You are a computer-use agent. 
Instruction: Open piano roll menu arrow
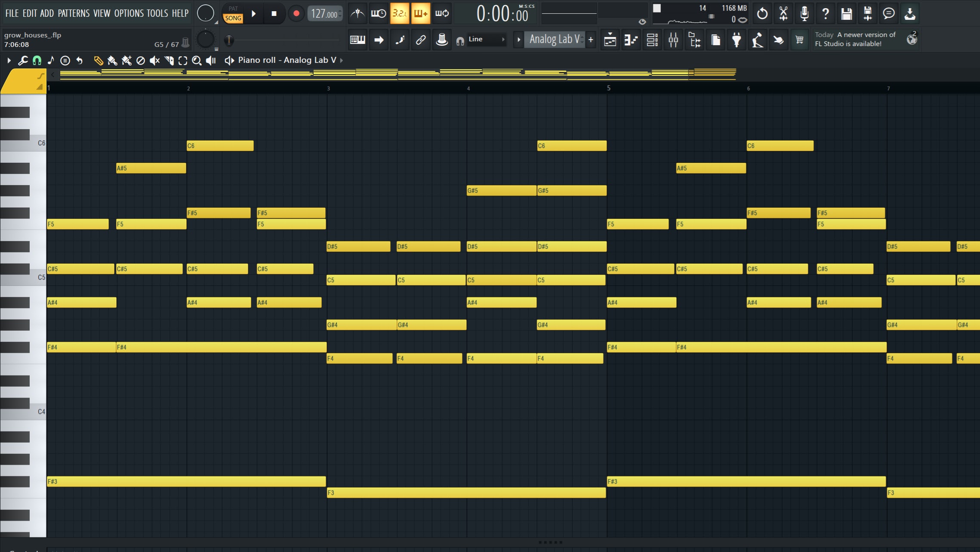point(9,61)
